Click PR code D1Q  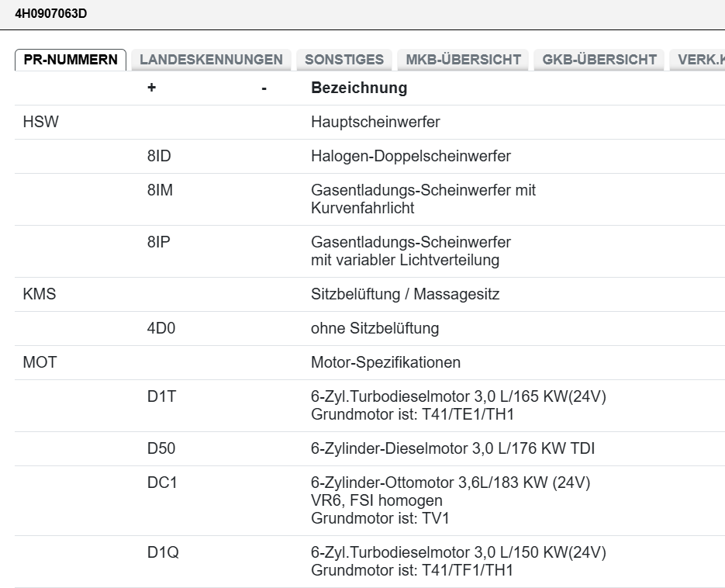162,552
